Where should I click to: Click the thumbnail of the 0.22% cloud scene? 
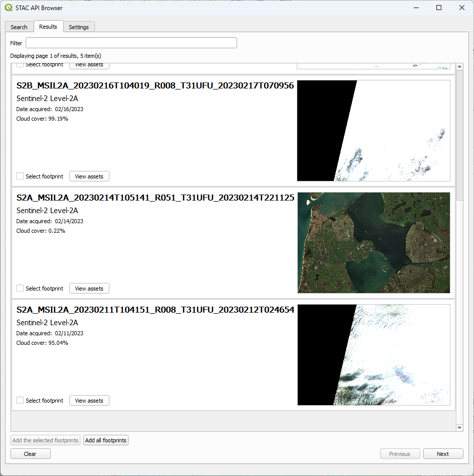(373, 242)
